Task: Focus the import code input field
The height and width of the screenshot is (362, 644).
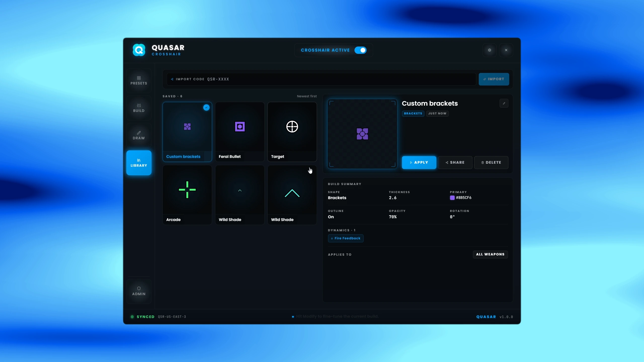Action: 321,79
